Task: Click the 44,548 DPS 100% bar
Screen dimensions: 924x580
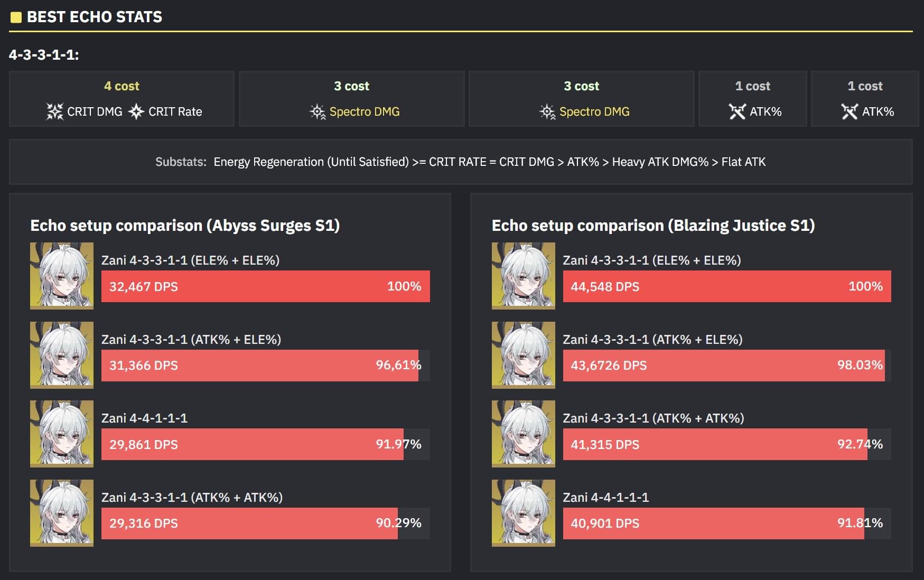Action: pyautogui.click(x=727, y=286)
